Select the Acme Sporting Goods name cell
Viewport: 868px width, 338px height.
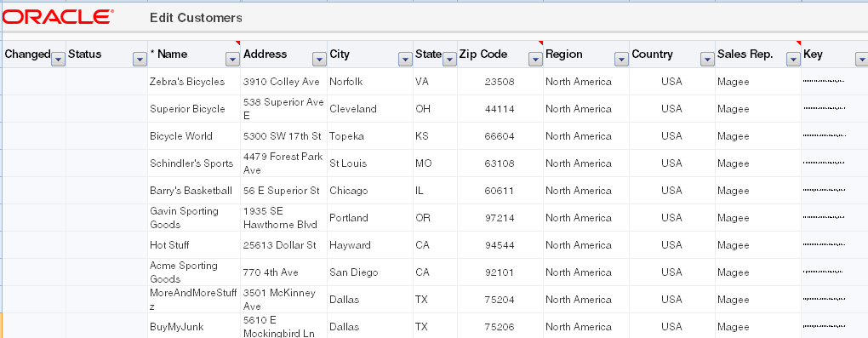194,272
